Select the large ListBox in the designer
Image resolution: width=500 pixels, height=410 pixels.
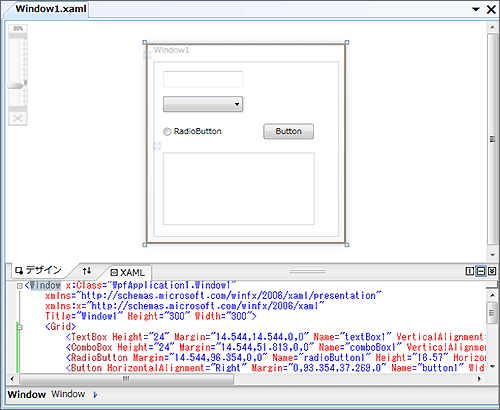(x=239, y=189)
